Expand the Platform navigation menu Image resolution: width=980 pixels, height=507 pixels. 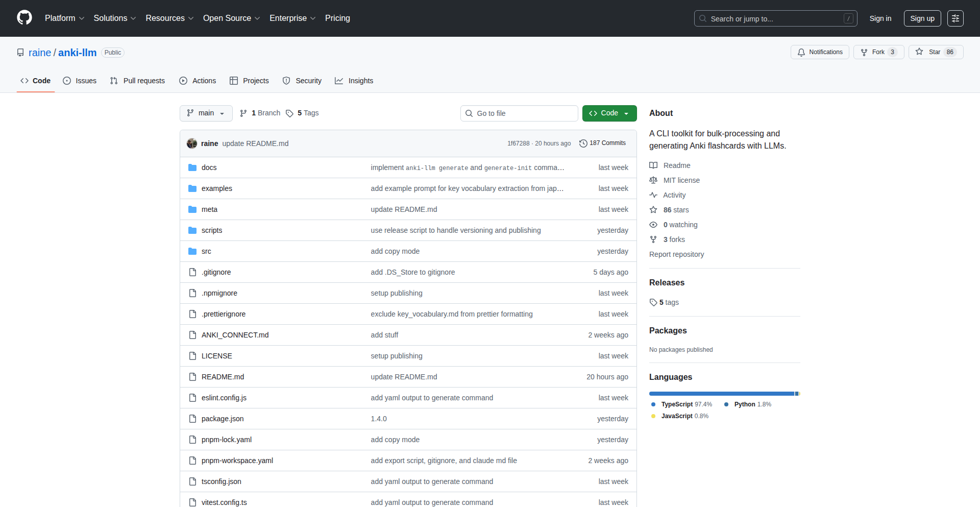click(x=64, y=18)
